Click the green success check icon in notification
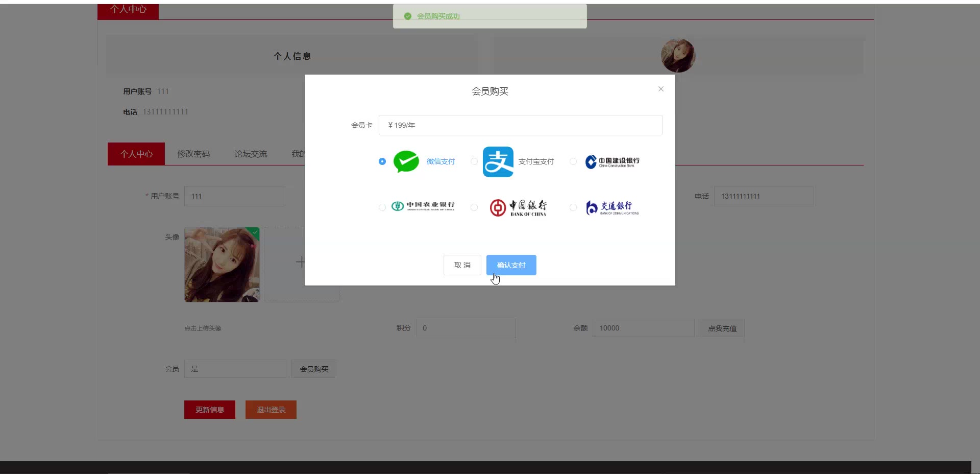This screenshot has width=980, height=474. (x=408, y=16)
